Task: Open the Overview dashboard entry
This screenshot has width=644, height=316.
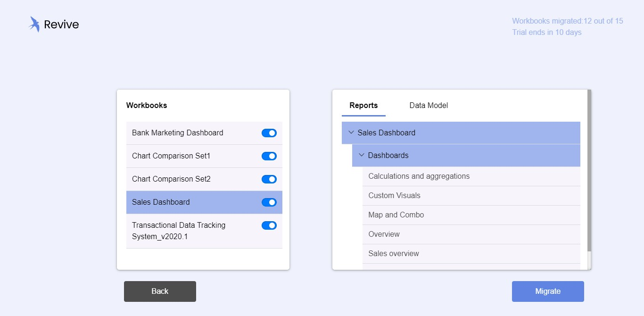Action: click(384, 234)
